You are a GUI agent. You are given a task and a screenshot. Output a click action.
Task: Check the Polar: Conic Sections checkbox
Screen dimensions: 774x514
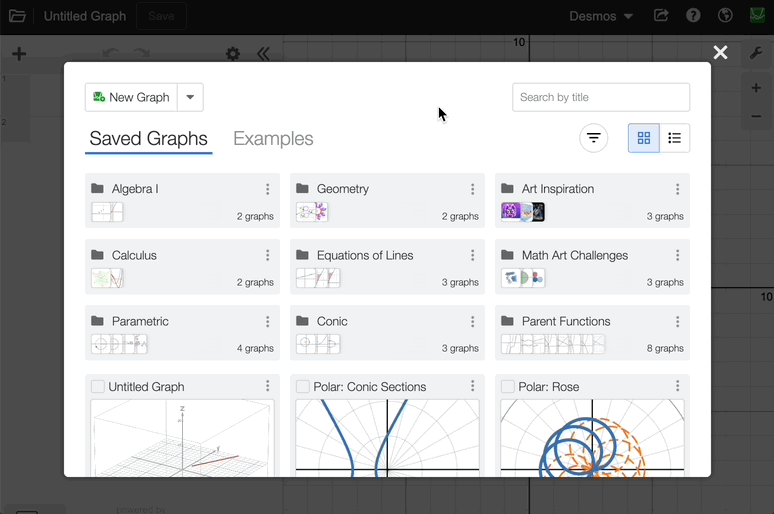[x=303, y=387]
